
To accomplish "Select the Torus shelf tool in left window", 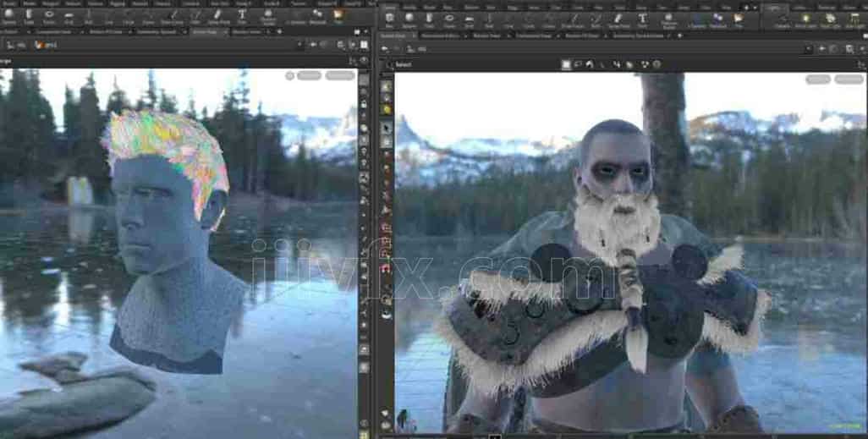I will click(49, 17).
